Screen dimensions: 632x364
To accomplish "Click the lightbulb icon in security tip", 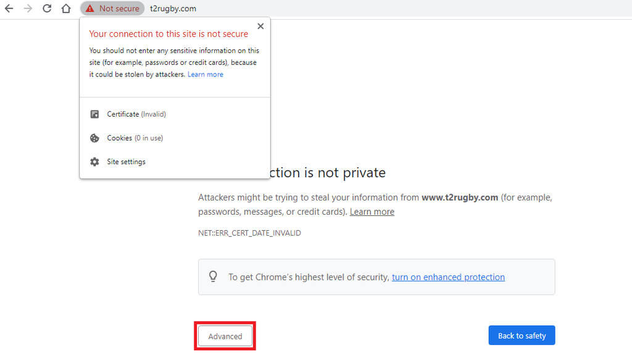I will click(213, 276).
